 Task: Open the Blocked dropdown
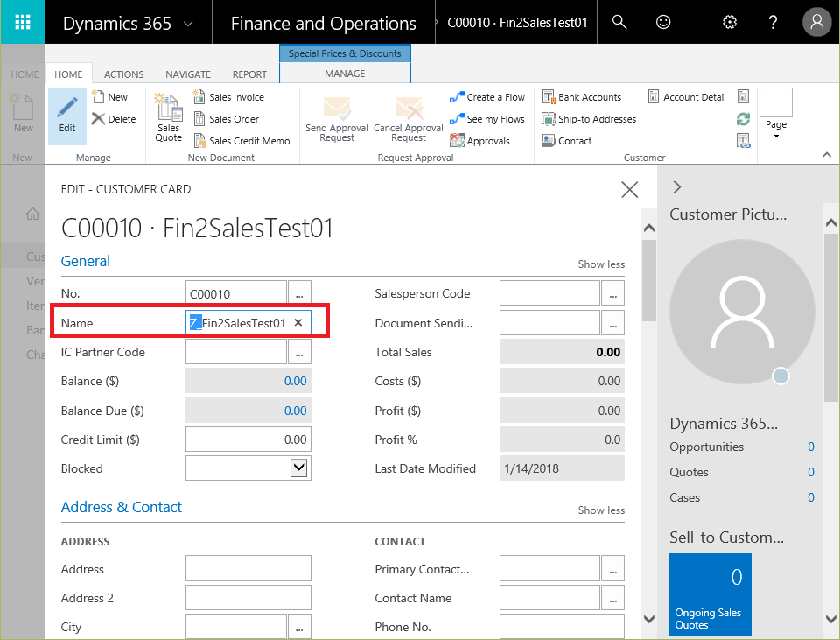pos(299,468)
